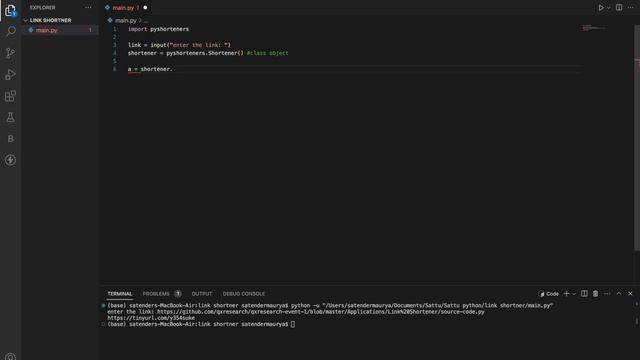
Task: Close the terminal panel
Action: pos(630,293)
